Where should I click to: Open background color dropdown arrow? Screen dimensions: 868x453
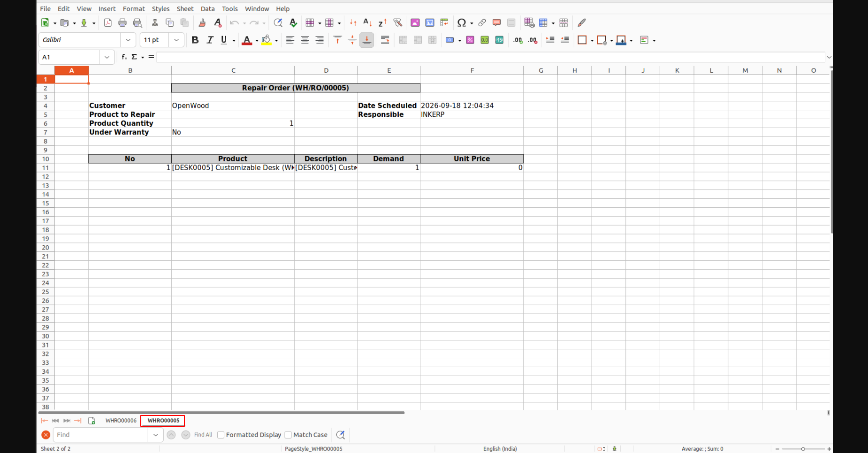point(276,40)
